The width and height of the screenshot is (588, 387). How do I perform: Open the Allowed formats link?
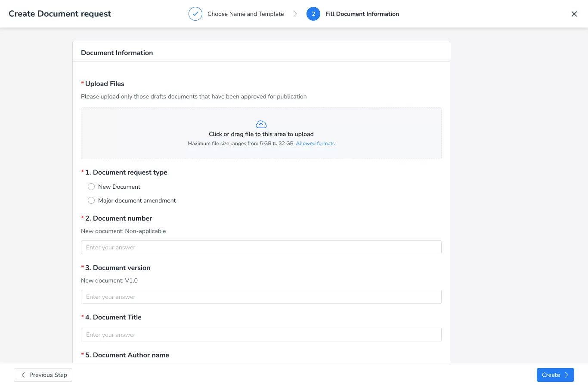coord(316,144)
